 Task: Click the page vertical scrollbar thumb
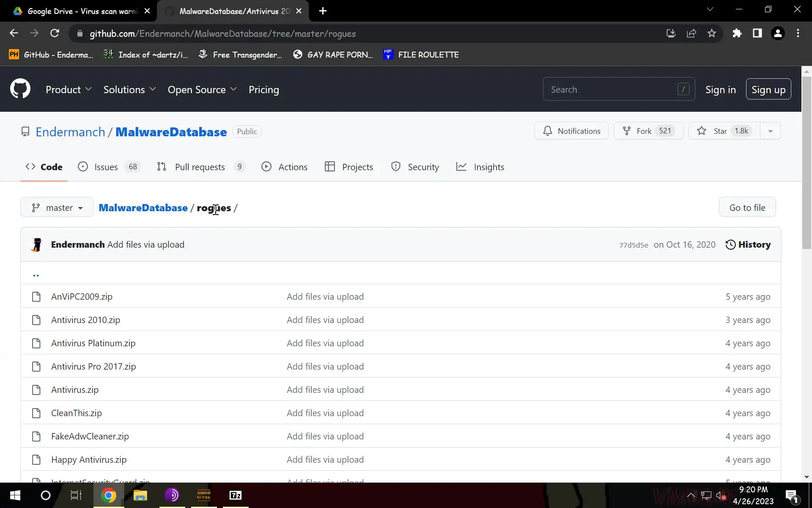(x=807, y=161)
